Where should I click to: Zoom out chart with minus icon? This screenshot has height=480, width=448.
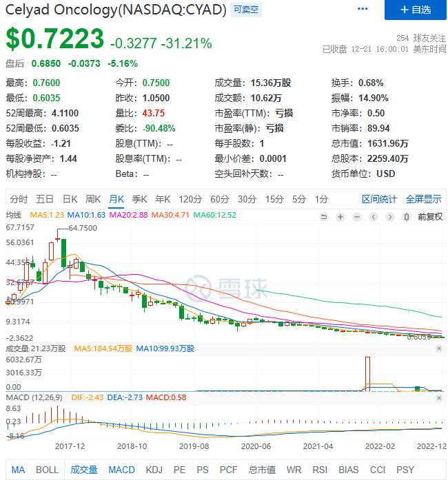pos(357,217)
